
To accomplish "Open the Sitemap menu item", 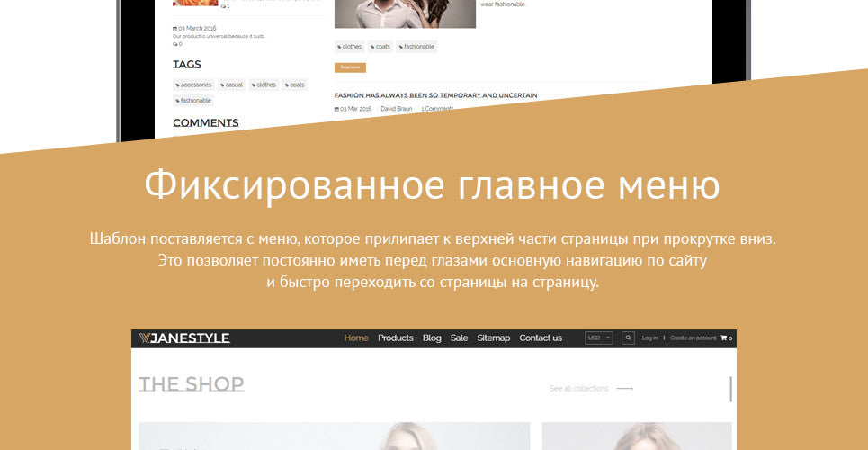I will point(493,337).
